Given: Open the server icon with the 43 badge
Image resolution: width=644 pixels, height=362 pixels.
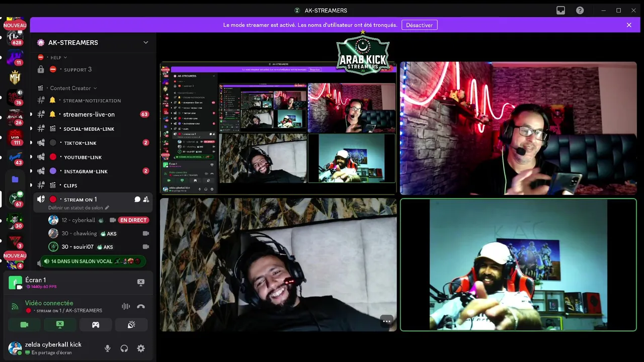Looking at the screenshot, I should pos(16,157).
